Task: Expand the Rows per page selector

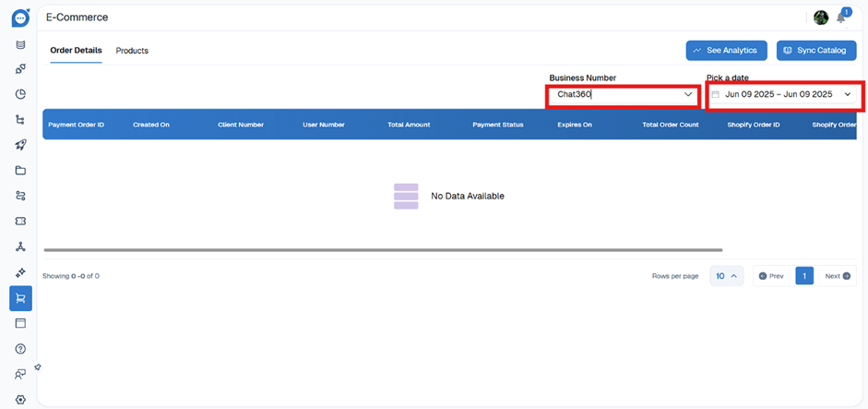Action: pos(726,276)
